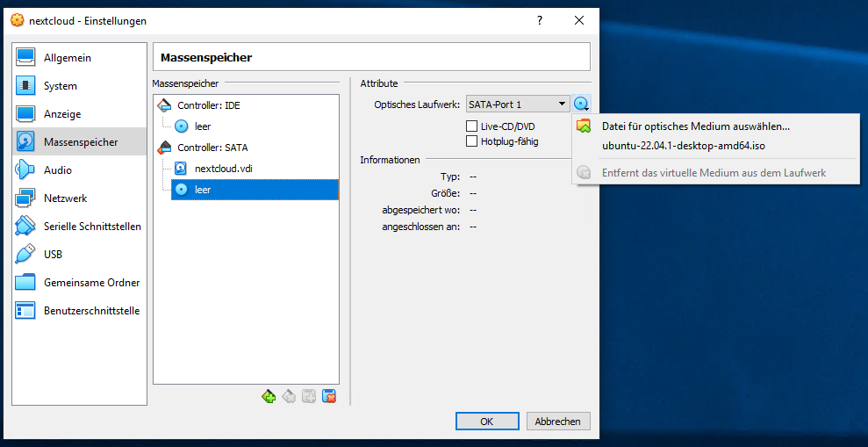Go to the Anzeige settings page
This screenshot has height=447, width=868.
[79, 114]
